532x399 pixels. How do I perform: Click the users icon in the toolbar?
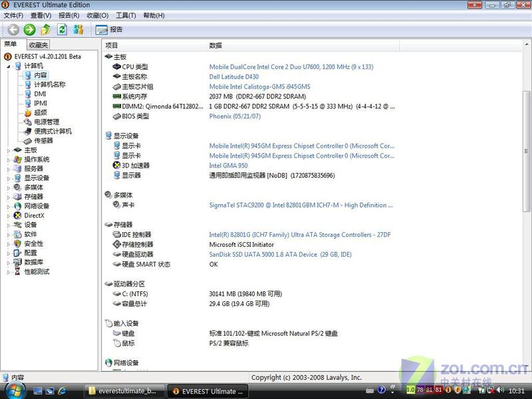pyautogui.click(x=78, y=29)
